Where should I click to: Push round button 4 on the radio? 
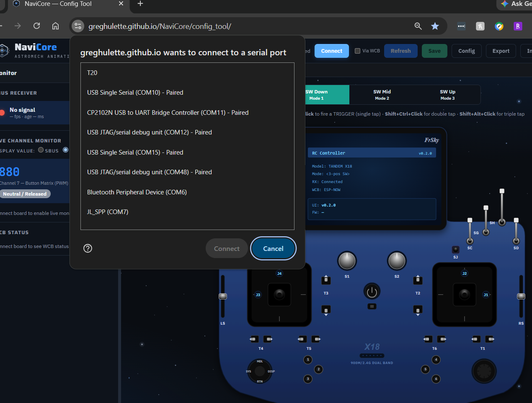[436, 359]
